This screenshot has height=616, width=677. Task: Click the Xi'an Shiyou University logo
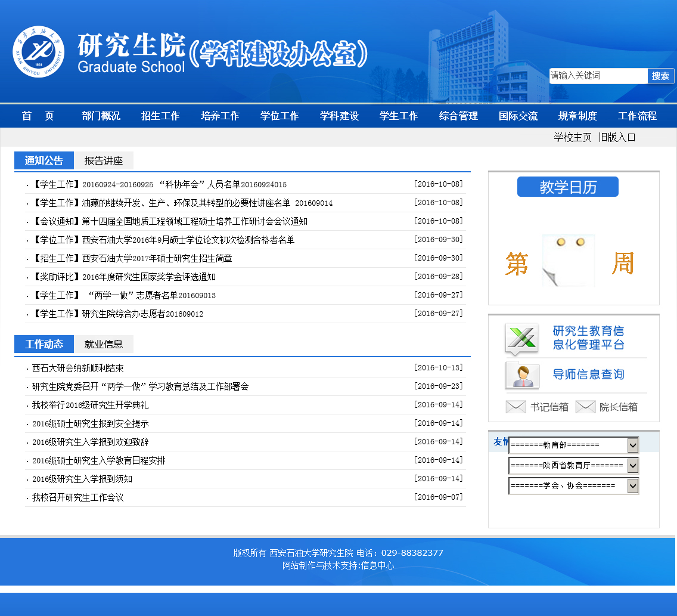coord(38,51)
